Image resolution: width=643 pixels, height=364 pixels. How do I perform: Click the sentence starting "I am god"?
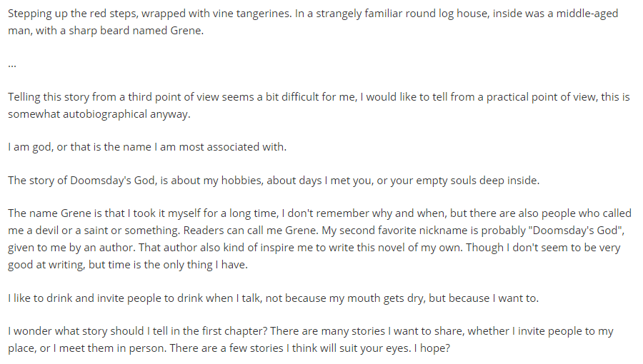(x=147, y=147)
